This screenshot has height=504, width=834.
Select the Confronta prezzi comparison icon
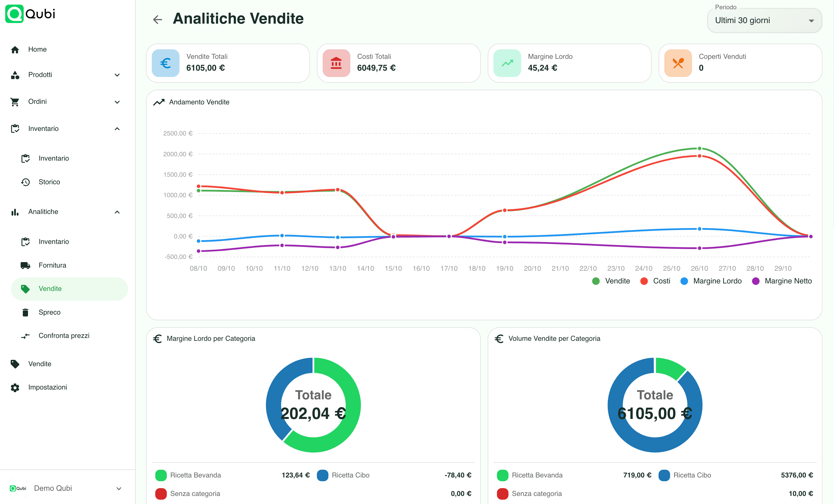(x=26, y=336)
